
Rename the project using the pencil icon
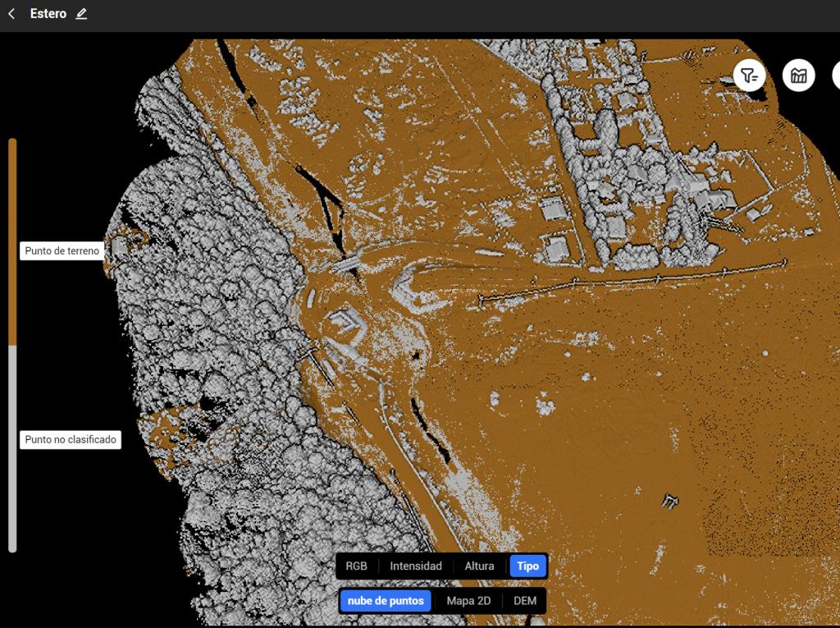click(80, 13)
